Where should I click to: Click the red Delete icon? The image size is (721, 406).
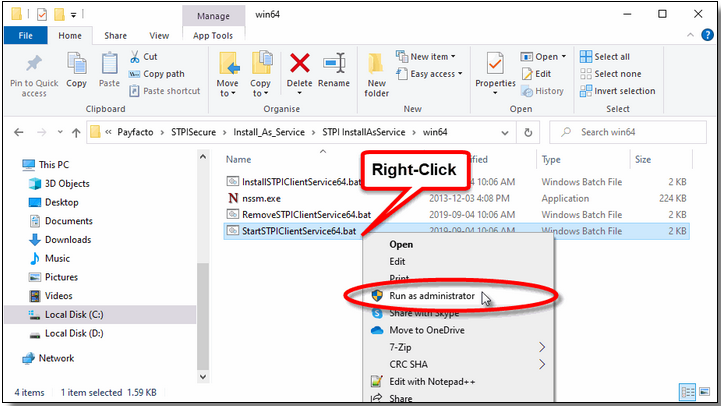(x=299, y=70)
